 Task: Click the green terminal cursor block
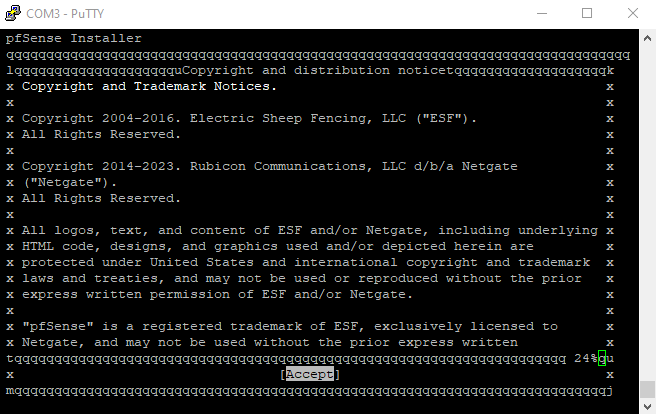coord(602,358)
